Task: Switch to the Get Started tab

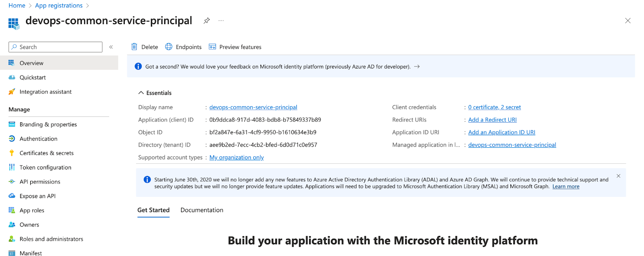Action: 153,210
